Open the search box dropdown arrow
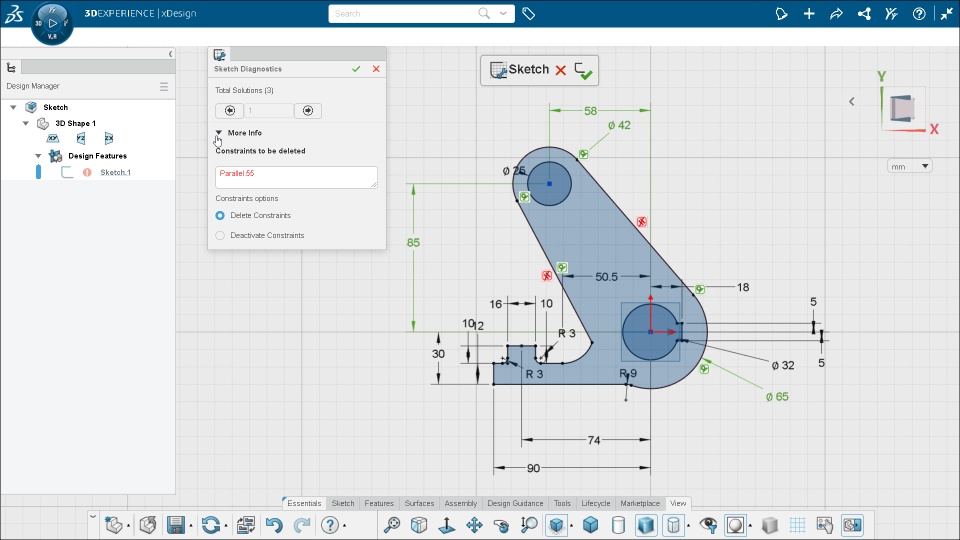 point(503,13)
